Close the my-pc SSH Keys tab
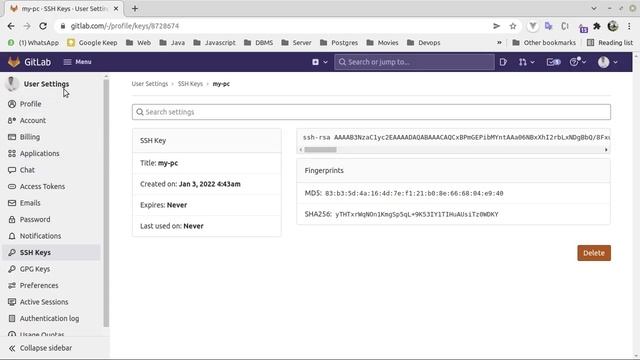Screen dimensions: 640x360 [x=116, y=9]
